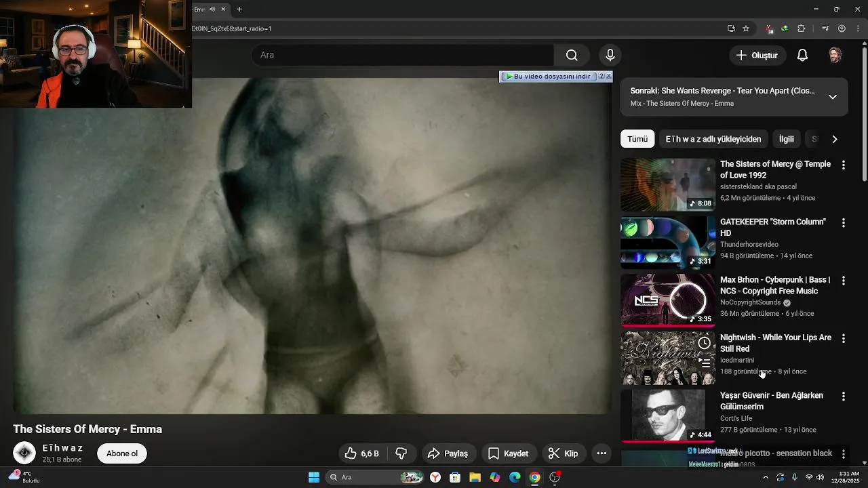Click the Kaydet save button
The image size is (868, 488).
coord(509,453)
